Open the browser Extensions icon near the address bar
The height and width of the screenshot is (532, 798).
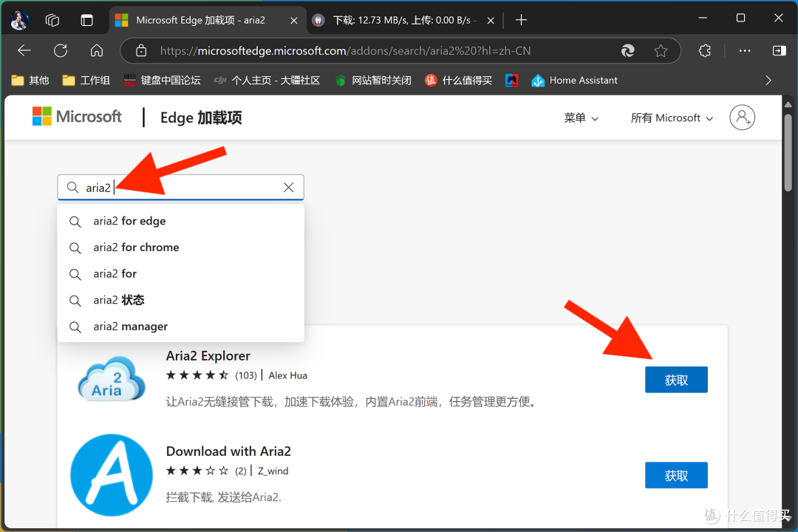[x=704, y=50]
